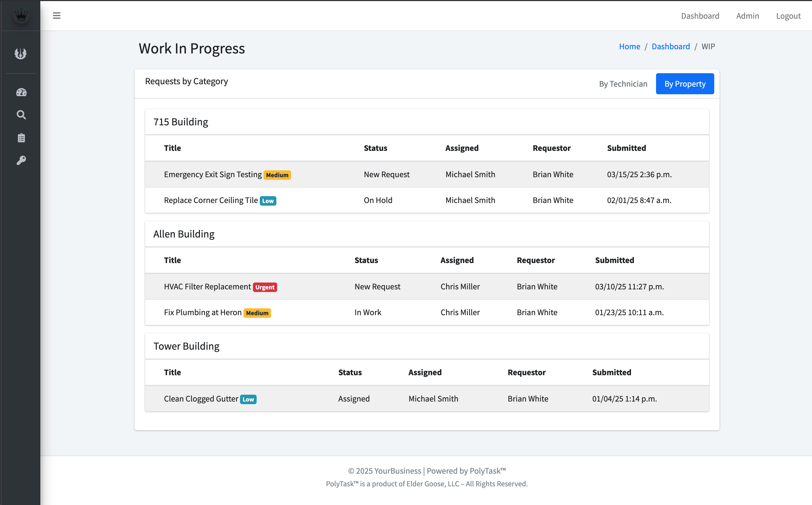The height and width of the screenshot is (505, 812).
Task: Click the Low badge on Replace Corner Ceiling Tile
Action: coord(268,200)
